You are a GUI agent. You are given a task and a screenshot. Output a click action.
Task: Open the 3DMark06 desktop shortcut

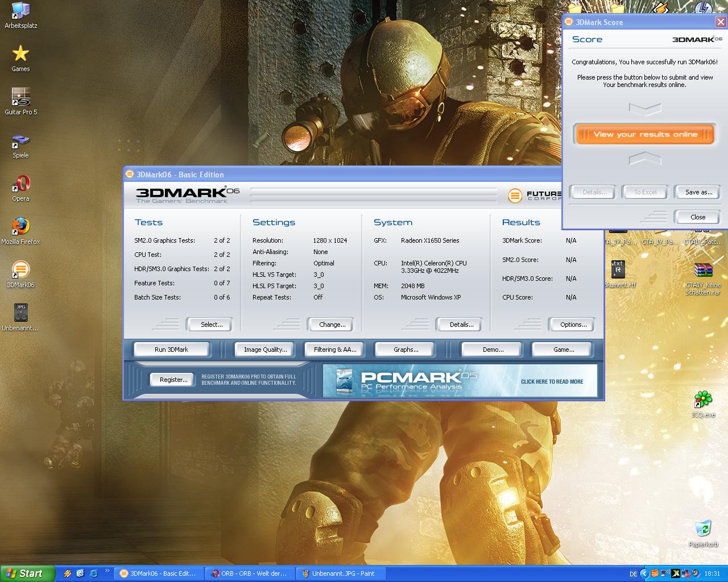coord(20,270)
